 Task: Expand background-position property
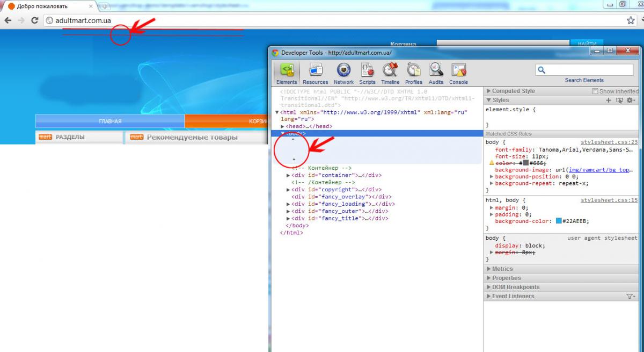pyautogui.click(x=492, y=176)
